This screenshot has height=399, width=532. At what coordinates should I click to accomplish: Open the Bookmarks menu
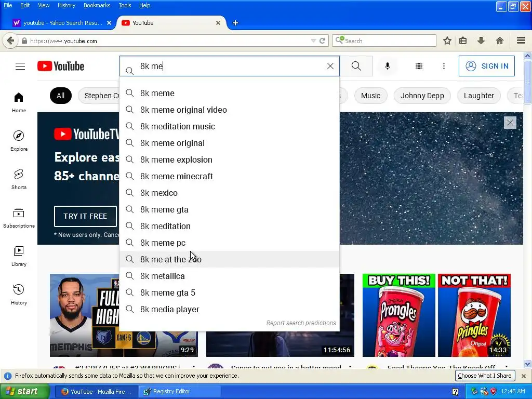[x=97, y=5]
